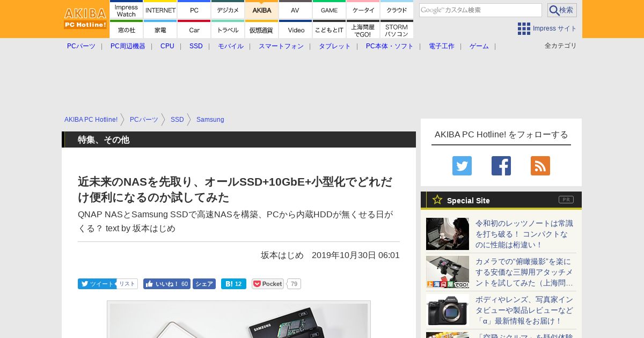The image size is (644, 338).
Task: Open the タブレット category link
Action: tap(335, 46)
